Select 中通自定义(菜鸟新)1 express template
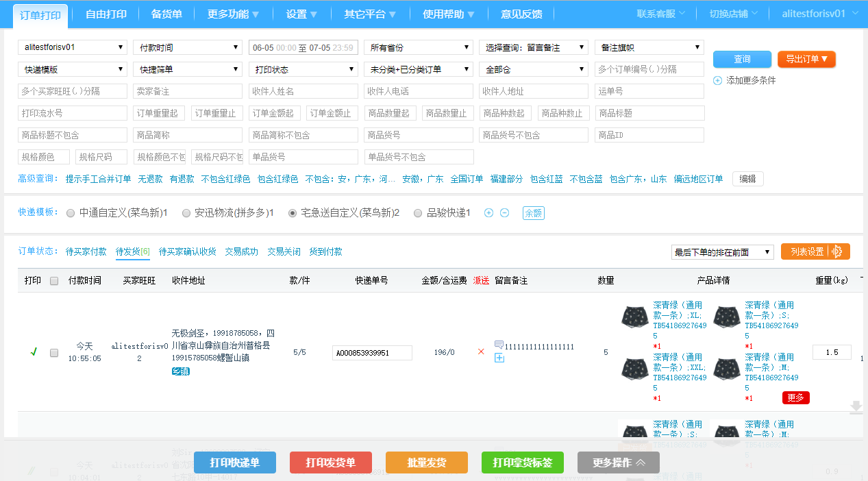 click(71, 213)
